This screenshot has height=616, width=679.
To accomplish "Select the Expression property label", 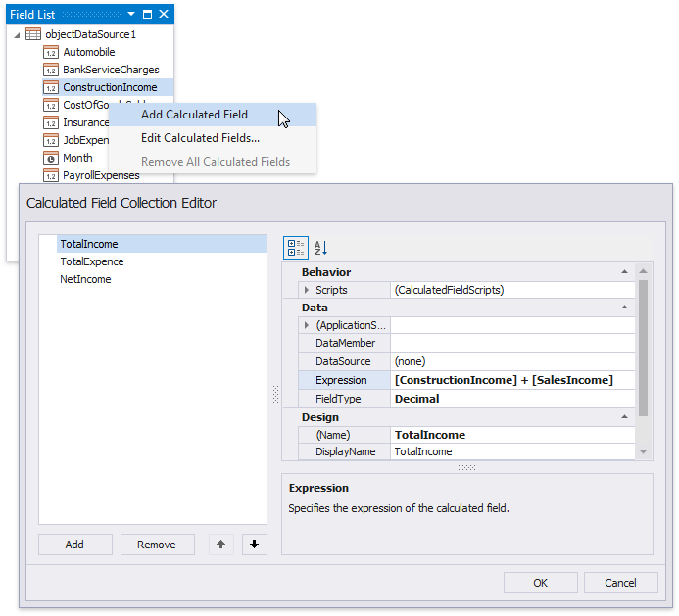I will (x=341, y=380).
